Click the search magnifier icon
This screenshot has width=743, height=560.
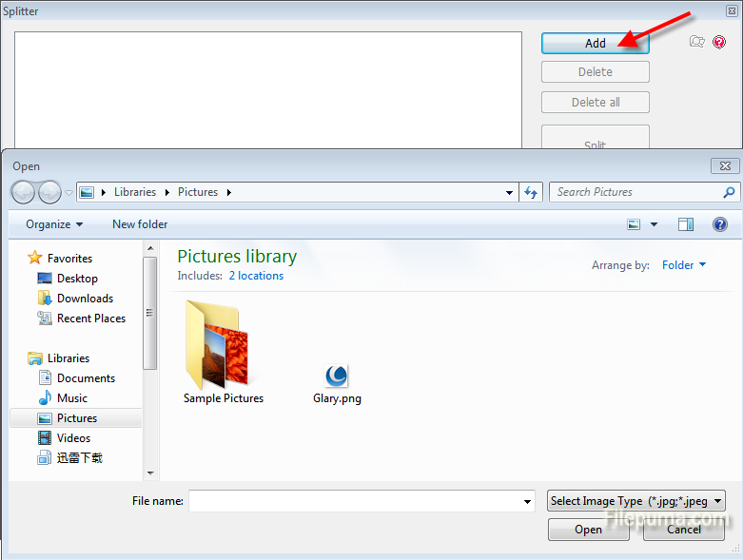730,192
